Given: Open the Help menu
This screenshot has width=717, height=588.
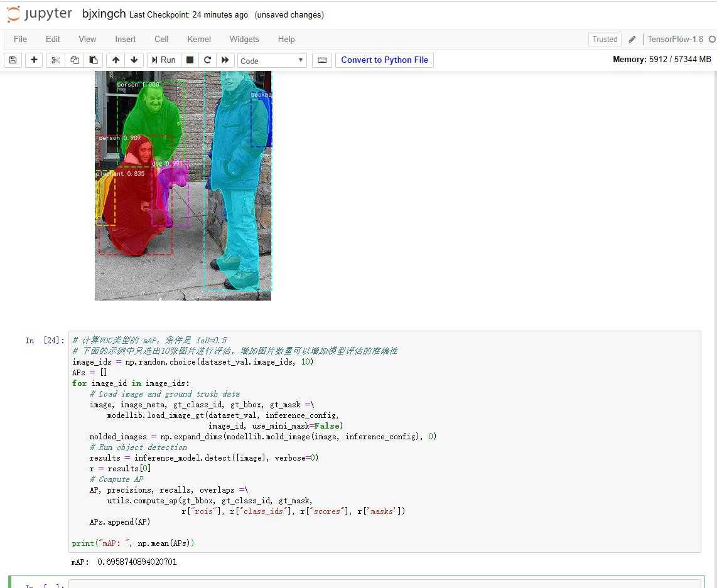Looking at the screenshot, I should (x=286, y=40).
